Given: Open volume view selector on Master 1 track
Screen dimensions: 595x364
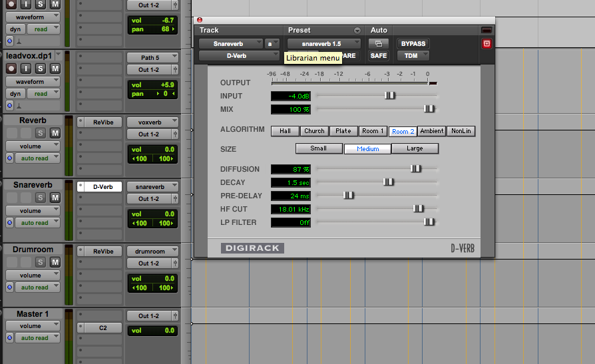Looking at the screenshot, I should 33,325.
